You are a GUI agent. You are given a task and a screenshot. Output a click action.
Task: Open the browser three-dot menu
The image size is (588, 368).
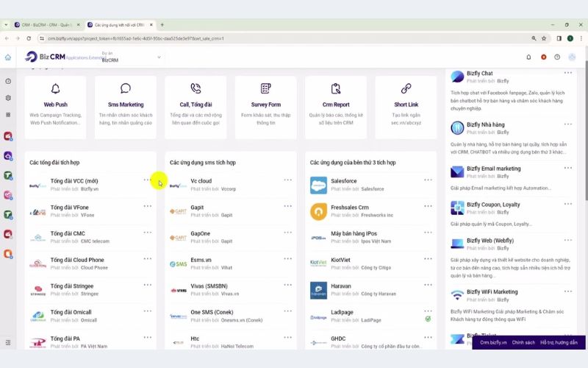coord(581,38)
